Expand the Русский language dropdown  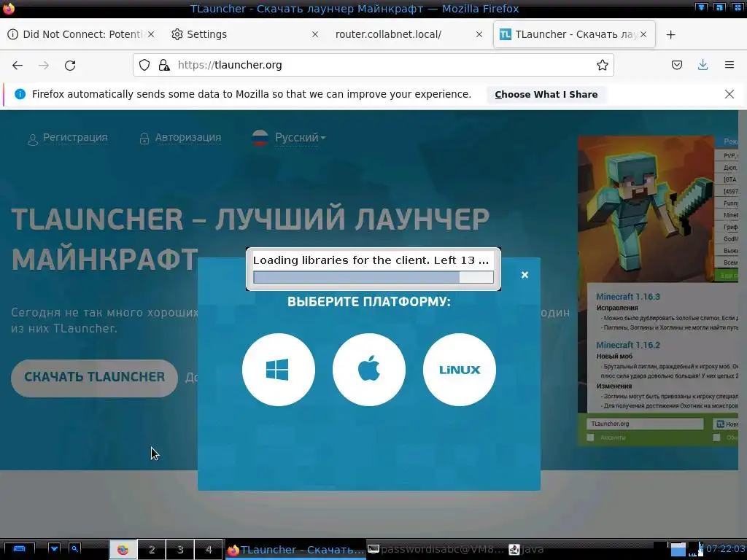click(x=289, y=138)
